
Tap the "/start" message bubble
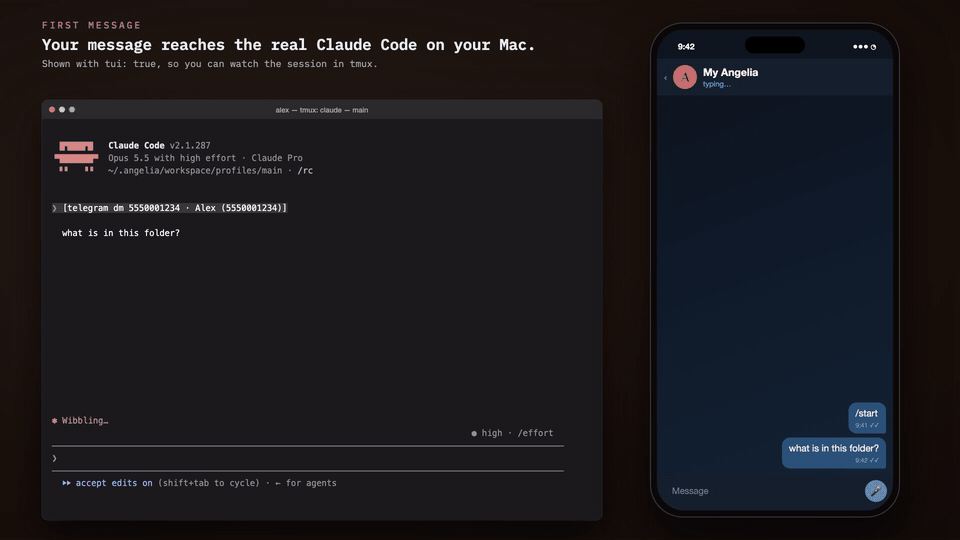pos(866,418)
